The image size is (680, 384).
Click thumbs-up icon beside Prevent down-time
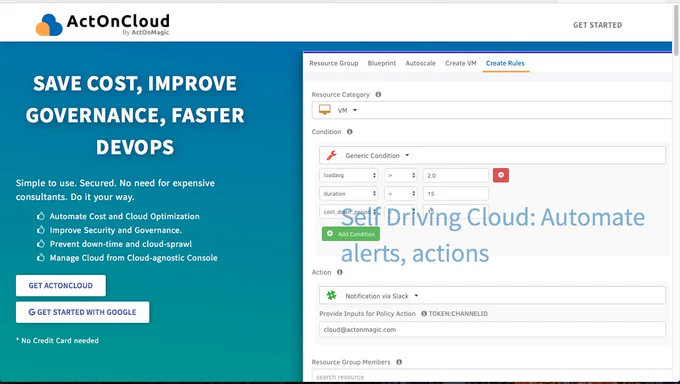coord(41,243)
